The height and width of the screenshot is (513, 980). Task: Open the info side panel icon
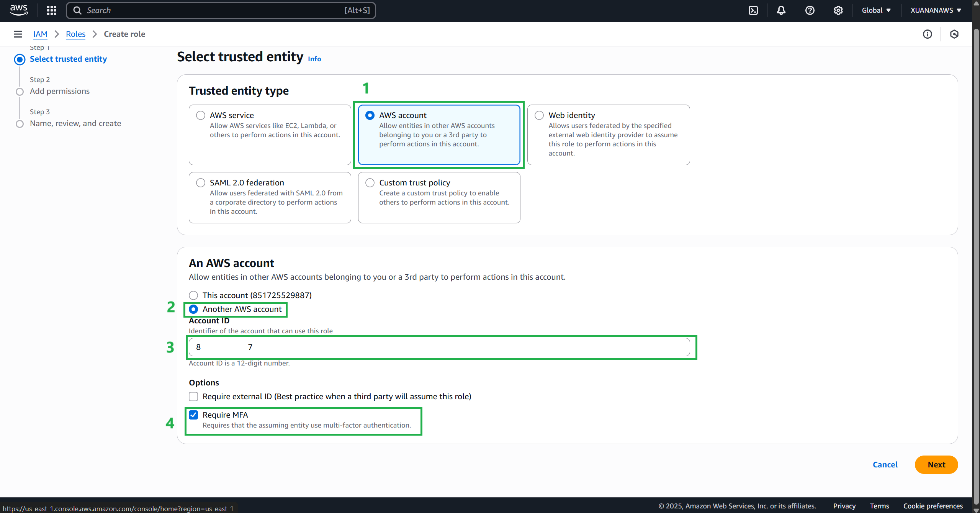[928, 34]
